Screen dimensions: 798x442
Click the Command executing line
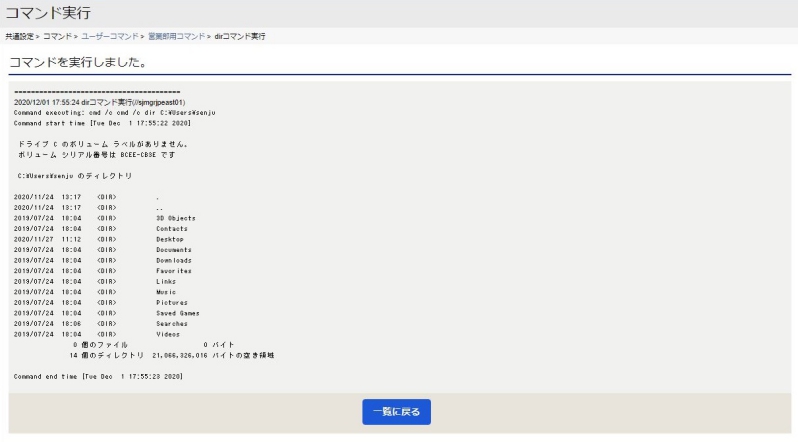coord(115,113)
